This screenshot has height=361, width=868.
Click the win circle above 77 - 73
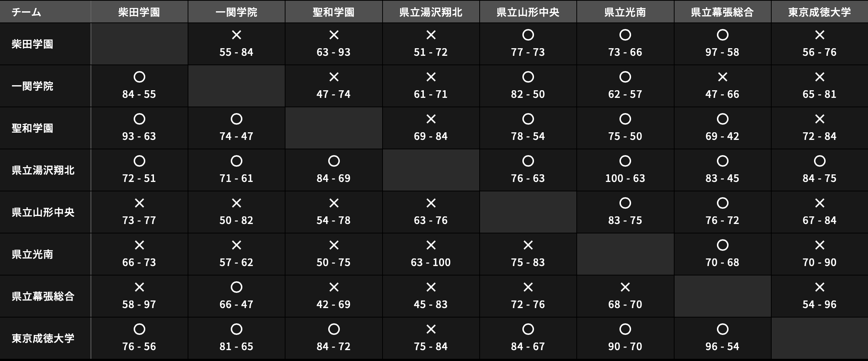tap(528, 35)
